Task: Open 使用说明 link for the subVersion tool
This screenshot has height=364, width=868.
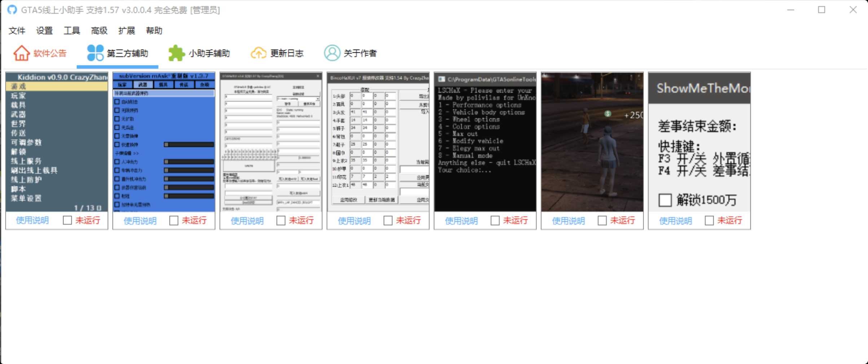Action: 140,221
